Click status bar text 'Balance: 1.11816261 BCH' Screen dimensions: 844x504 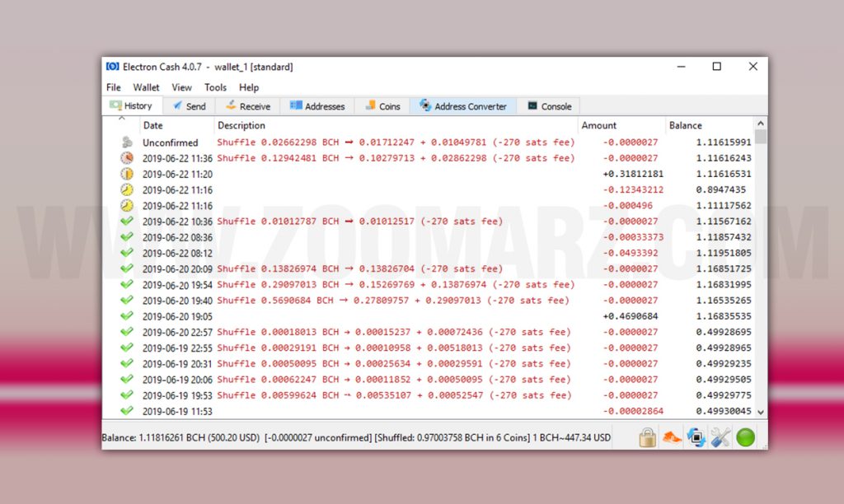[x=180, y=438]
